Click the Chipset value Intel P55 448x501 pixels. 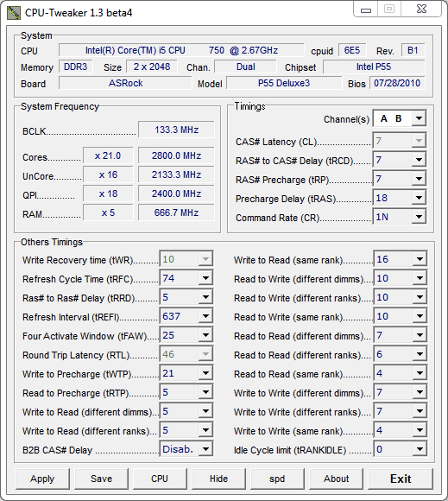(x=374, y=67)
